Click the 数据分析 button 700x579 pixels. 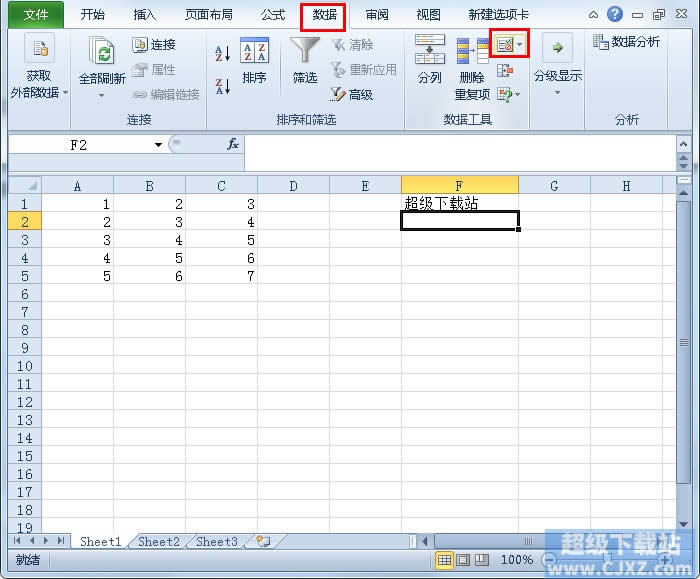(x=626, y=42)
